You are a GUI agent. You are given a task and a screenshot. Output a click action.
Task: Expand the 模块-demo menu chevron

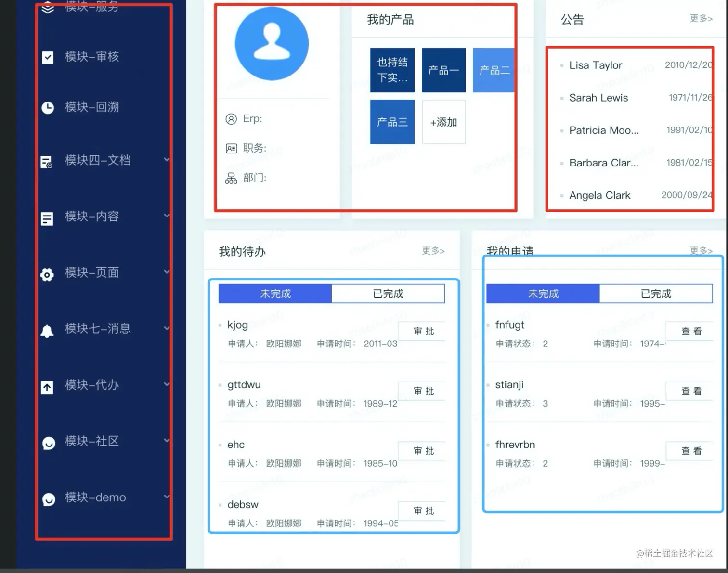[x=166, y=497]
